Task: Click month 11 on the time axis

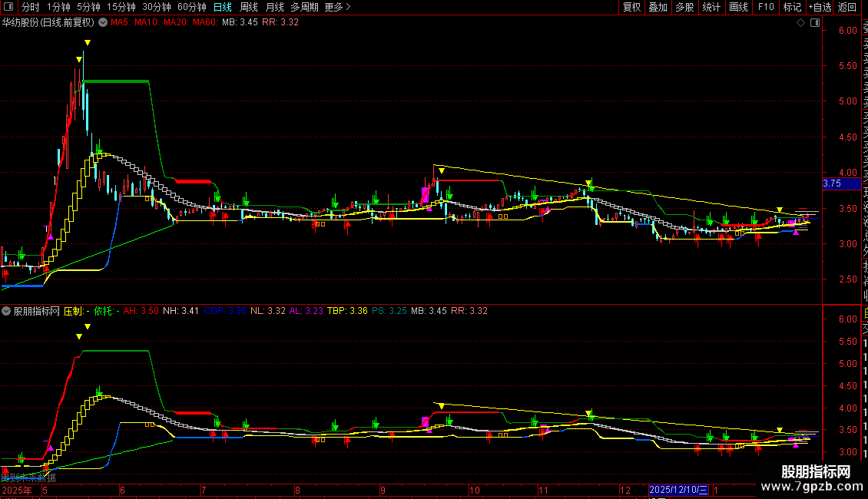Action: (543, 490)
